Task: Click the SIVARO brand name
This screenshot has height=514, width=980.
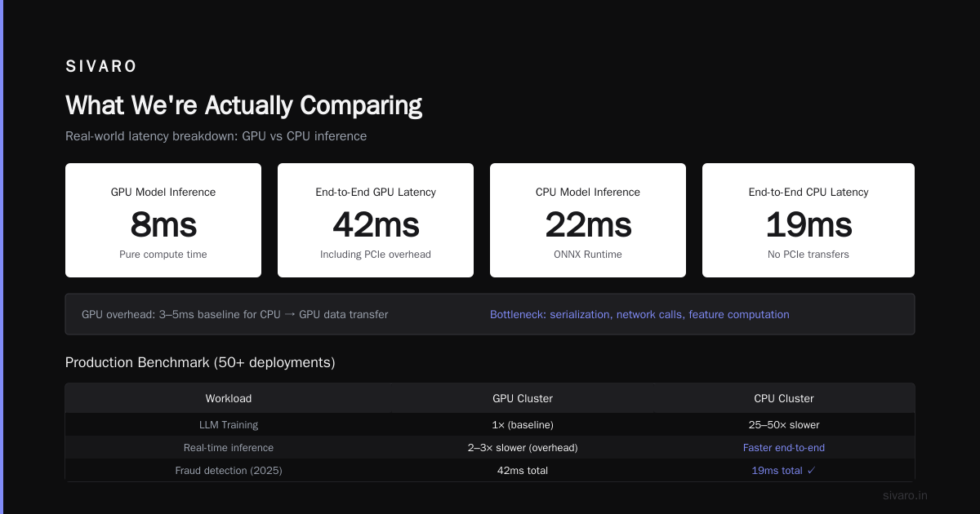Action: (101, 67)
